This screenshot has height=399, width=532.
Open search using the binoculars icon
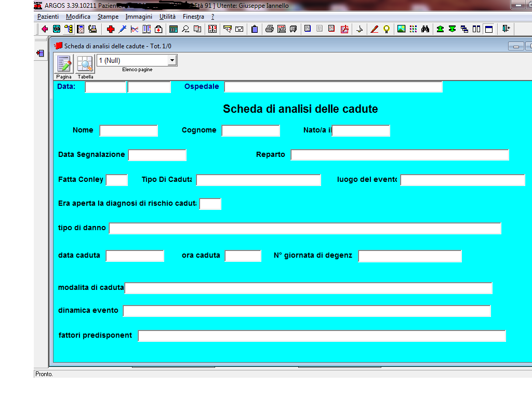tap(425, 29)
